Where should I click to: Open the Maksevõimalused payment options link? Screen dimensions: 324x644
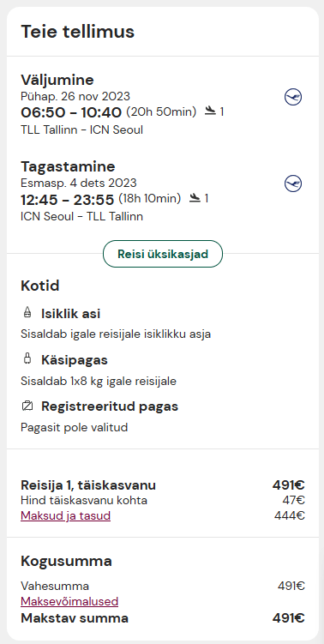coord(69,601)
